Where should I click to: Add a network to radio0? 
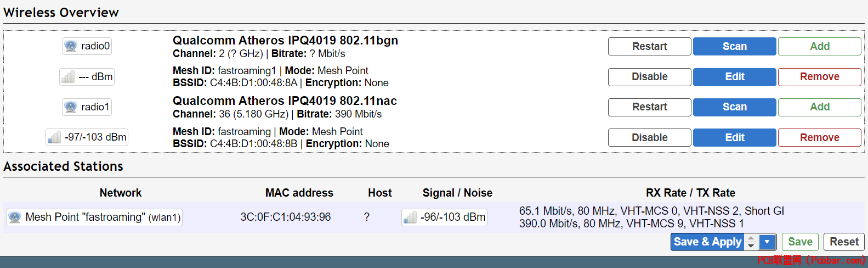pos(819,47)
